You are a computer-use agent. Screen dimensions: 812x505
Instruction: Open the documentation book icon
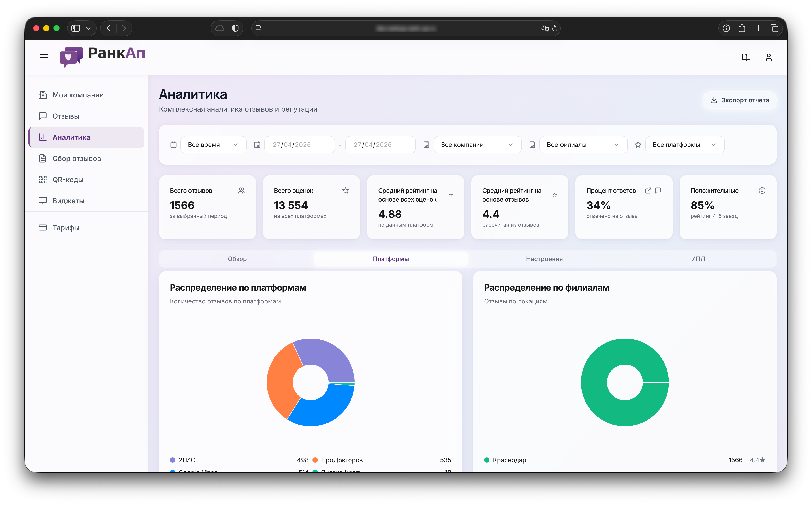pos(746,58)
